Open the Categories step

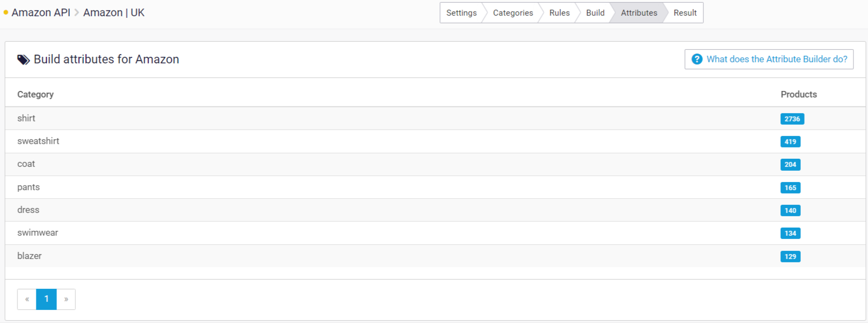click(513, 13)
